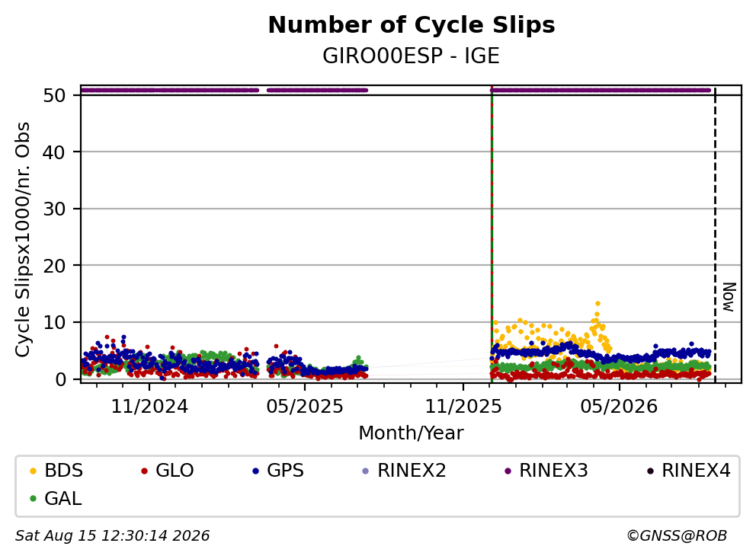Click the 05/2025 x-axis tick label
Image resolution: width=756 pixels, height=559 pixels.
(x=305, y=407)
